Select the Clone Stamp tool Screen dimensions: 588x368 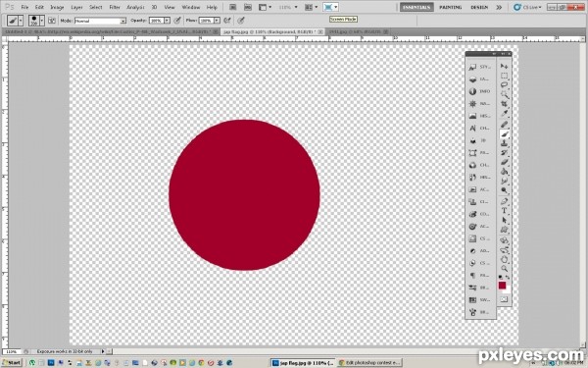pyautogui.click(x=504, y=143)
